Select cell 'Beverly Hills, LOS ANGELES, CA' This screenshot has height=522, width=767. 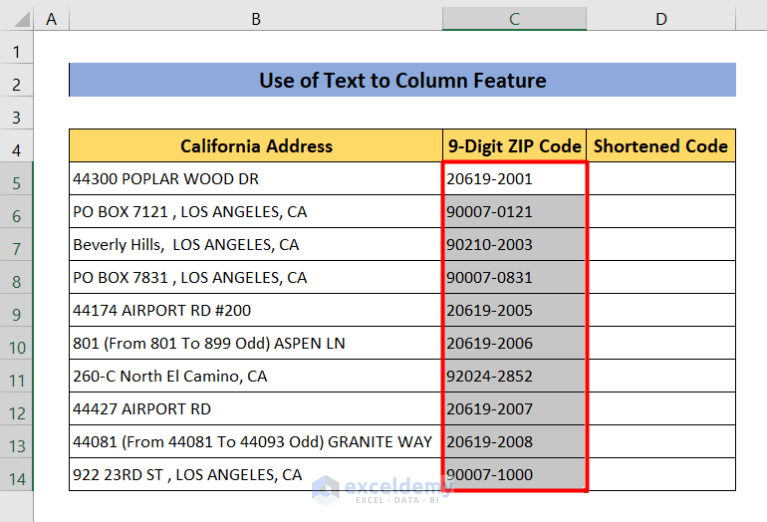(256, 244)
